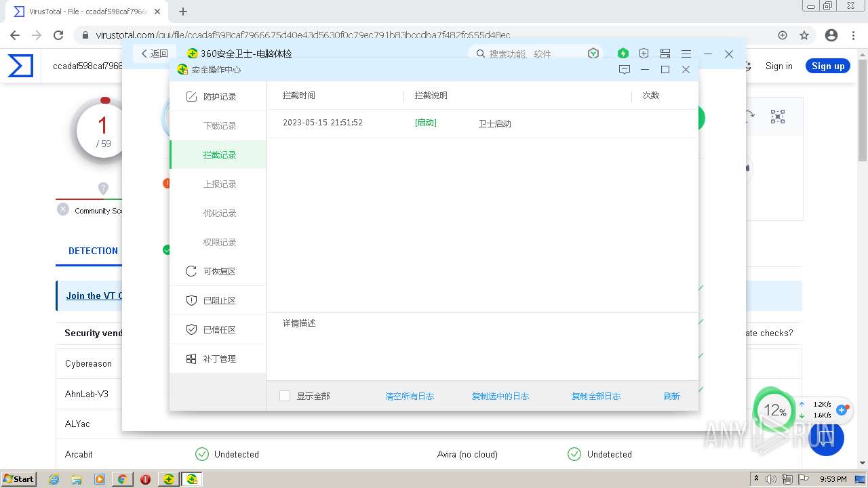Click the volume speaker tray icon
868x488 pixels.
770,479
